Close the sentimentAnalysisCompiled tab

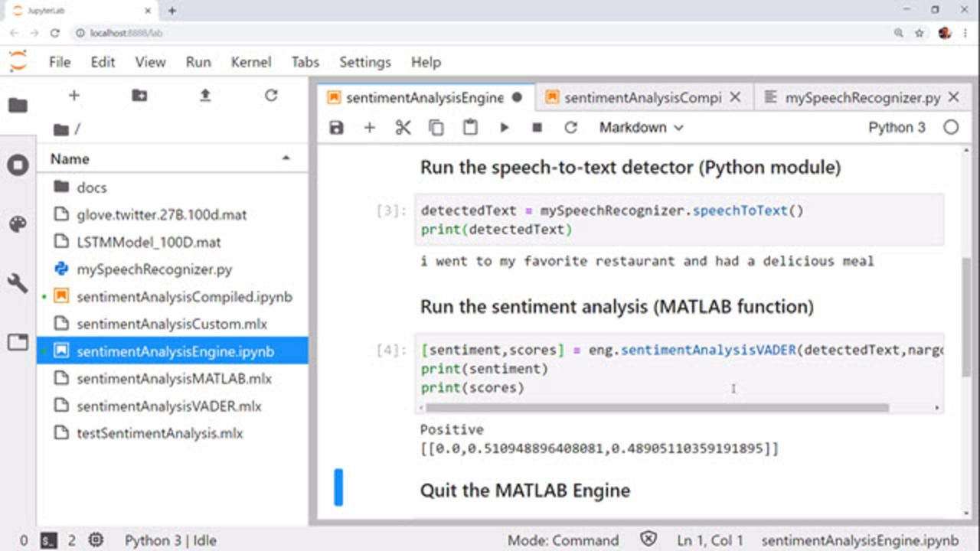[x=735, y=98]
